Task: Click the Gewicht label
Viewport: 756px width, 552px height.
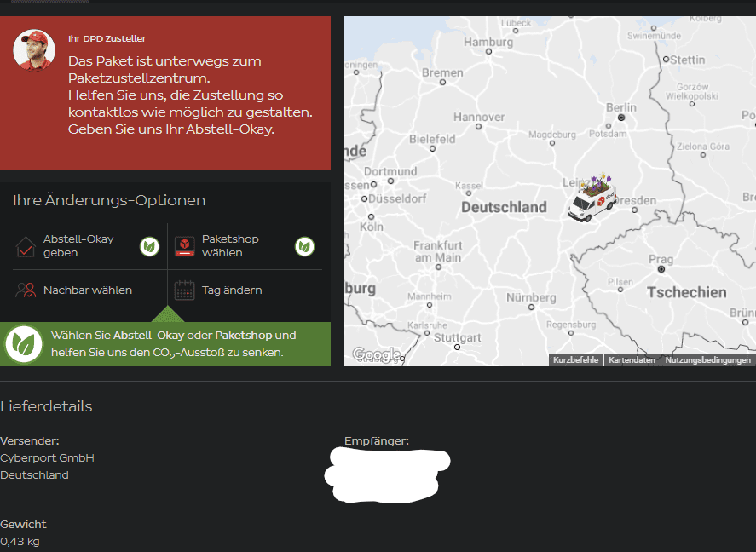Action: click(x=23, y=524)
